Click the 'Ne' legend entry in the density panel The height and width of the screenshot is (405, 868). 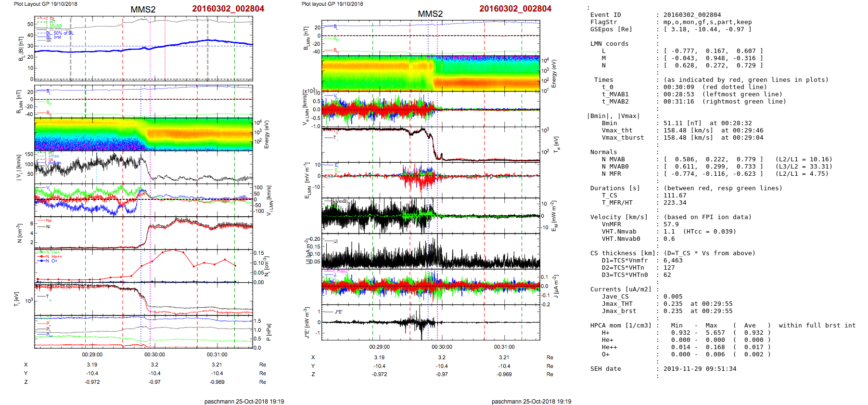49,221
